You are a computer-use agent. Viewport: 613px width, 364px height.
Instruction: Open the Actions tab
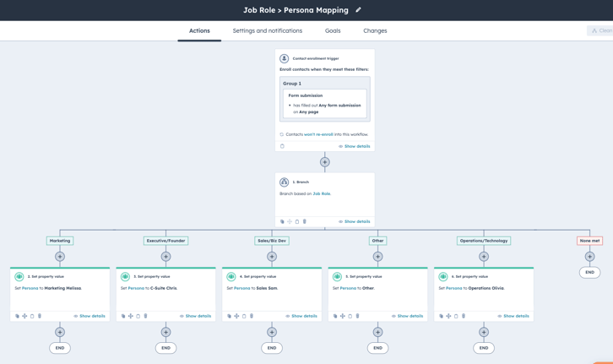click(199, 30)
